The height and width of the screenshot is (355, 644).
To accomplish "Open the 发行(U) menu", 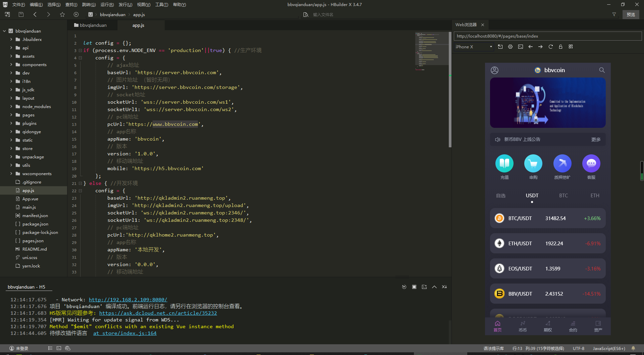I will point(125,5).
